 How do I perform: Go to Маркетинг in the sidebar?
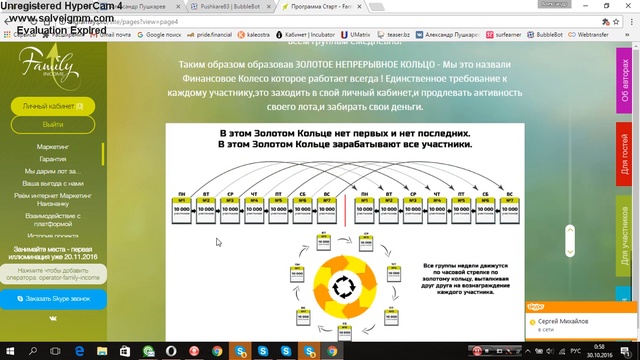coord(53,147)
